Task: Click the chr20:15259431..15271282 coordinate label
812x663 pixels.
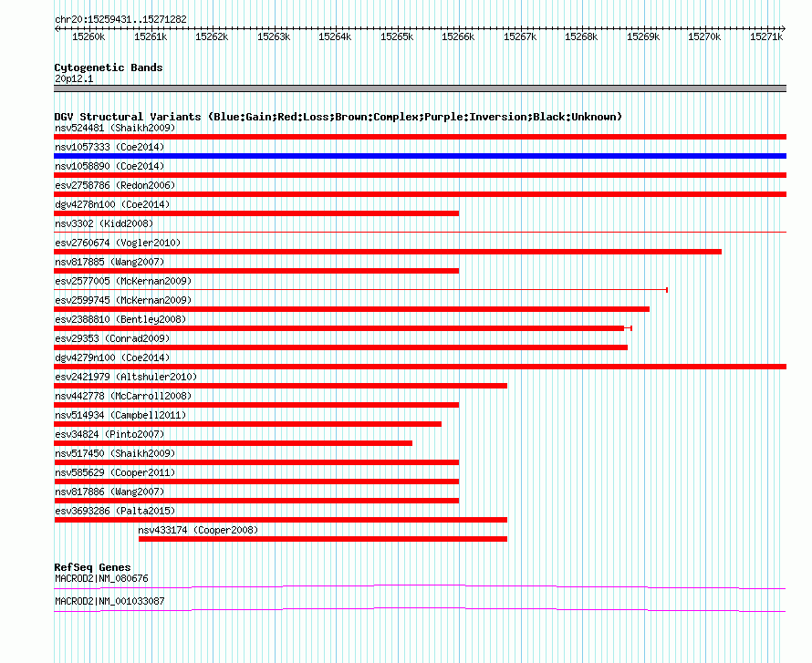Action: [x=120, y=19]
